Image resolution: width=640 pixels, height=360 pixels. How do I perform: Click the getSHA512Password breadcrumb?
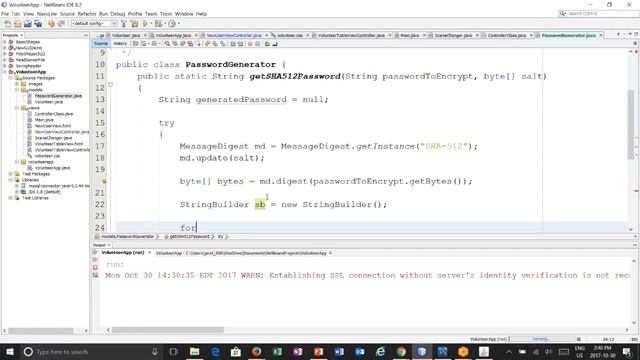point(189,236)
